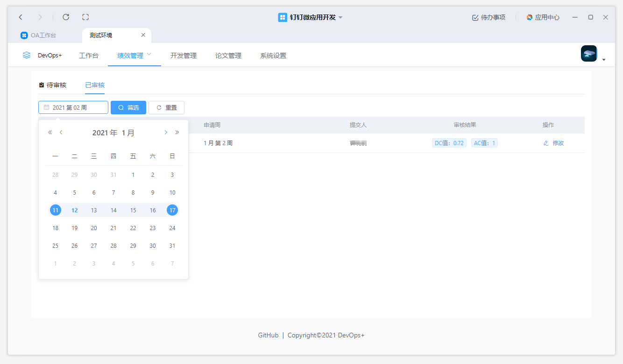This screenshot has width=623, height=364.
Task: Open the 工作台 menu
Action: tap(89, 56)
